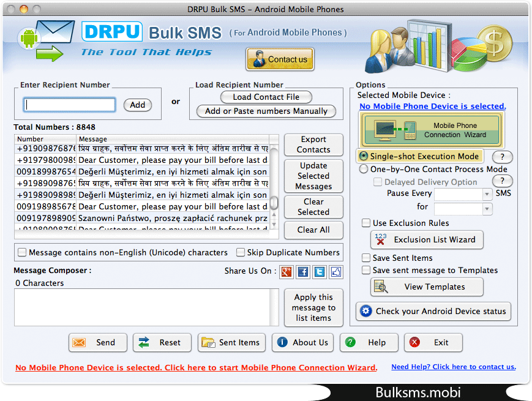Screen dimensions: 532x401
Task: Select the Polish message row 'Szanowni Państwo'
Action: [x=142, y=218]
